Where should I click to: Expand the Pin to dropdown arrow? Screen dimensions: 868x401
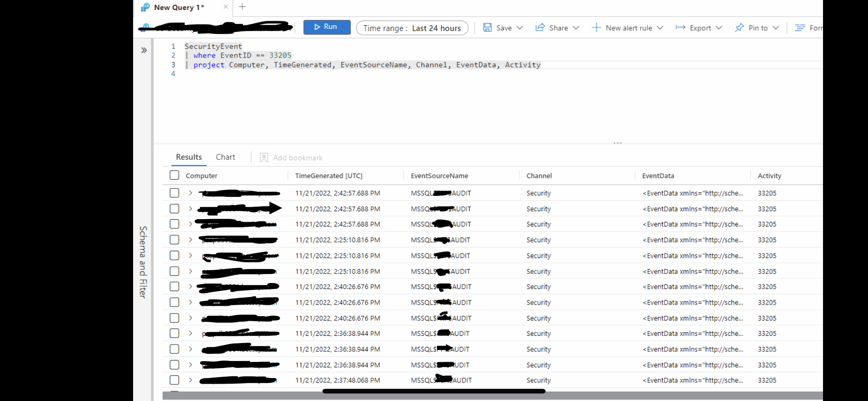click(x=776, y=28)
